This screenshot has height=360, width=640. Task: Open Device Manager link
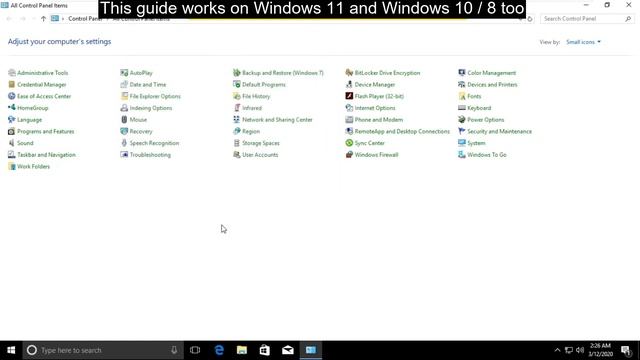coord(375,84)
